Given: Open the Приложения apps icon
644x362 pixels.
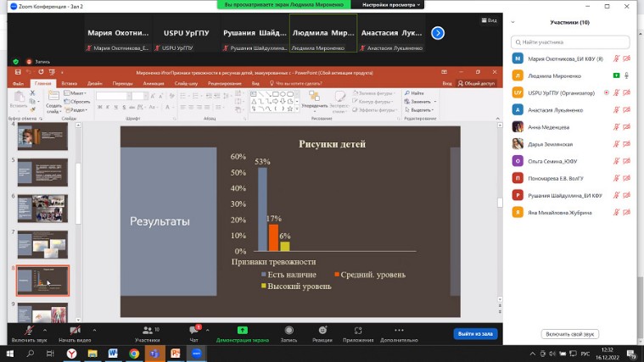Looking at the screenshot, I should pyautogui.click(x=358, y=330).
